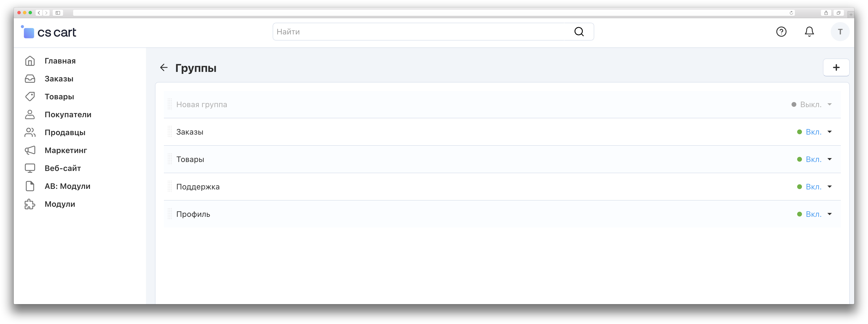868x324 pixels.
Task: Open Продавцы in the sidebar menu
Action: pos(65,133)
